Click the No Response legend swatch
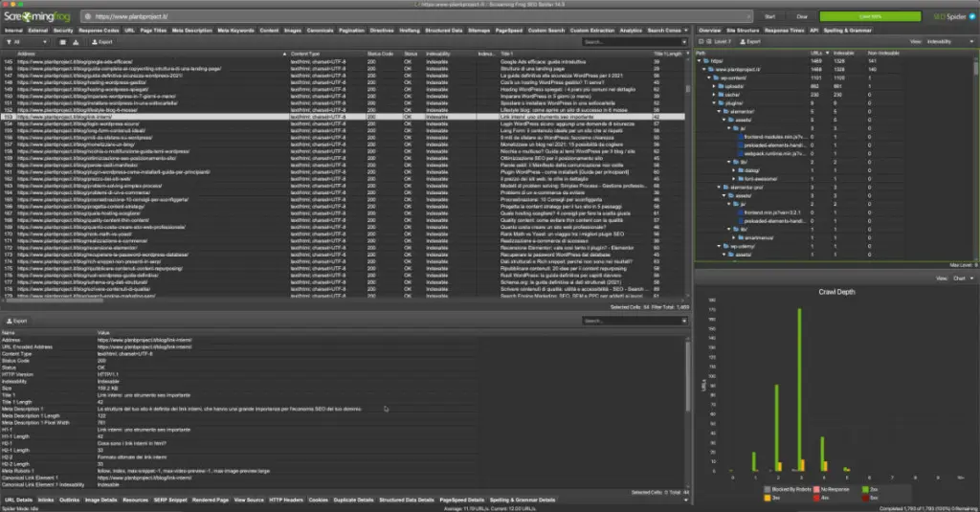The width and height of the screenshot is (980, 512). 816,489
